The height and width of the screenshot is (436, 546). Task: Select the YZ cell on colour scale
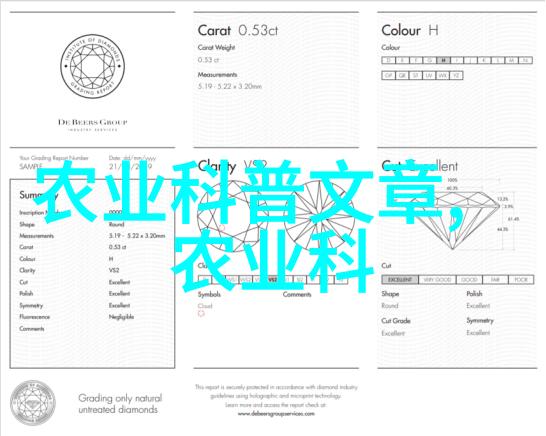click(456, 75)
